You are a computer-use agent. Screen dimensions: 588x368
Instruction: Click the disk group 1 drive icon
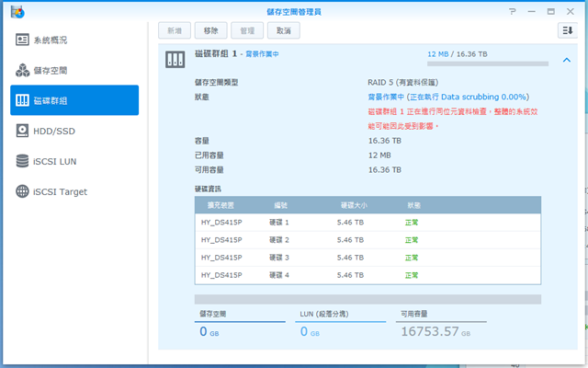coord(175,59)
